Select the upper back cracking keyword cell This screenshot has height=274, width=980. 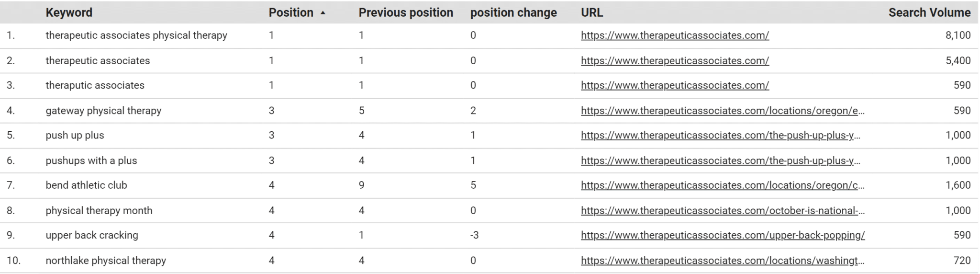(92, 235)
